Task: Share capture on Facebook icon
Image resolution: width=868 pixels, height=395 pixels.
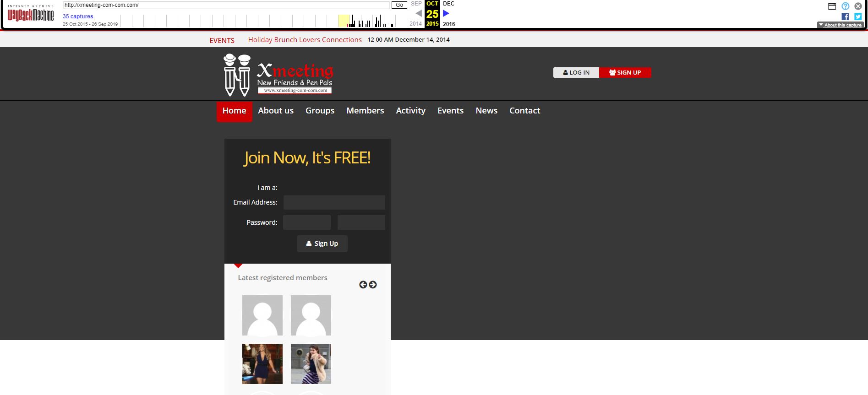Action: (x=845, y=16)
